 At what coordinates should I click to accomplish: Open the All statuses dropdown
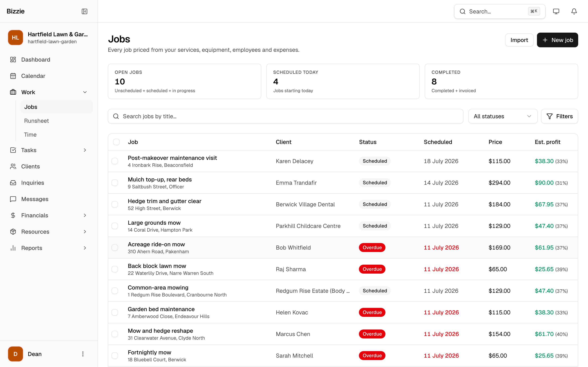click(x=503, y=116)
